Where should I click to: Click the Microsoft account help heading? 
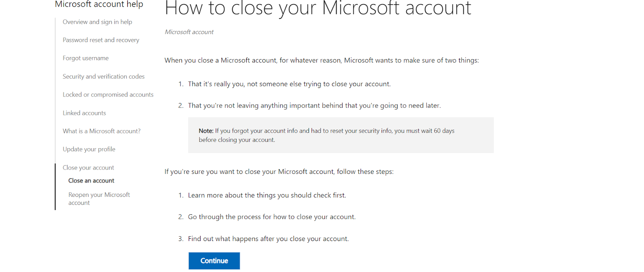(x=99, y=4)
